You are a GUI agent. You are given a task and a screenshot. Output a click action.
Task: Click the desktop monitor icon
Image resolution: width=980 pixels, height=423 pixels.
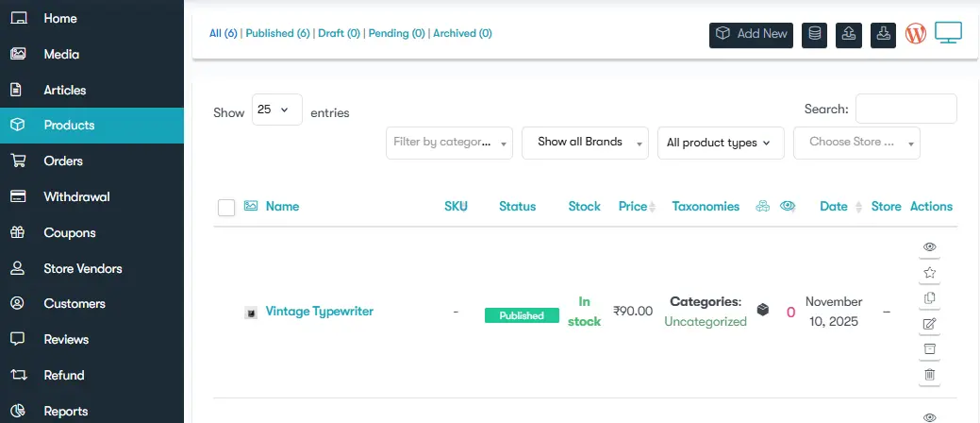point(948,33)
